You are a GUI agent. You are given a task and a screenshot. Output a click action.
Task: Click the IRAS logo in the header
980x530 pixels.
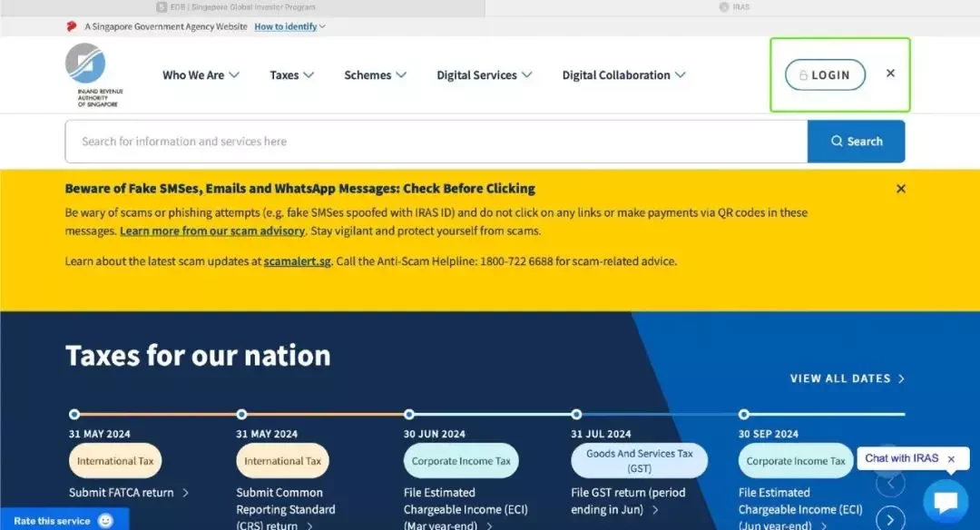point(94,75)
